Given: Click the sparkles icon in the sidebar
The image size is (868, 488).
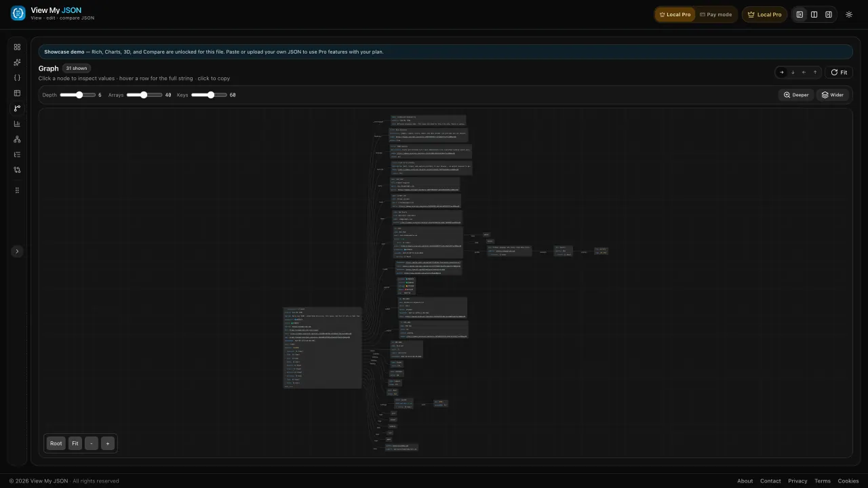Looking at the screenshot, I should (x=17, y=62).
